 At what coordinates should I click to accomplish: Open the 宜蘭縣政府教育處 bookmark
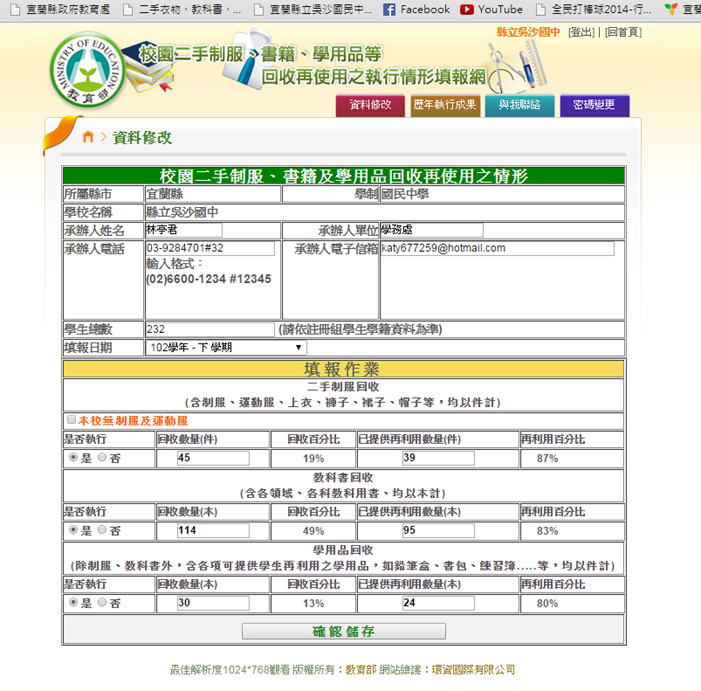click(x=60, y=9)
